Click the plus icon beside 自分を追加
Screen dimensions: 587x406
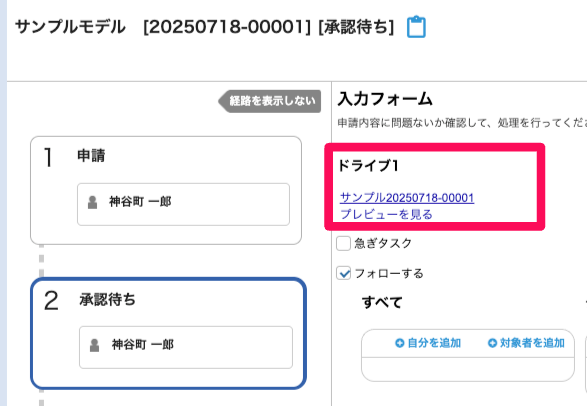coord(399,343)
